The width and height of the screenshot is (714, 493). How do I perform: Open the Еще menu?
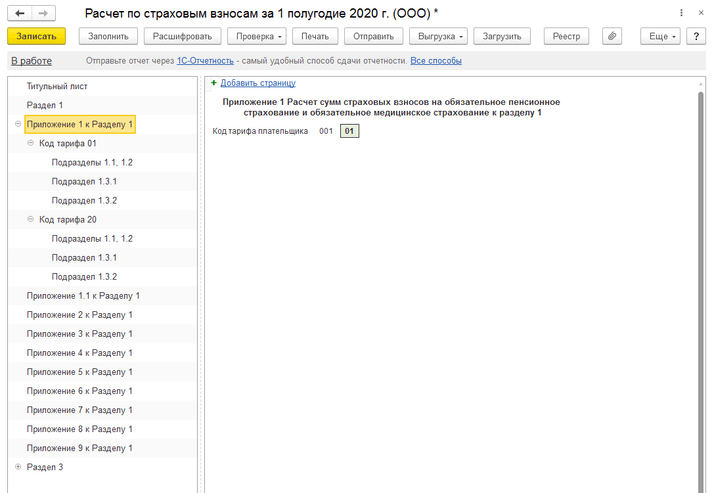661,36
